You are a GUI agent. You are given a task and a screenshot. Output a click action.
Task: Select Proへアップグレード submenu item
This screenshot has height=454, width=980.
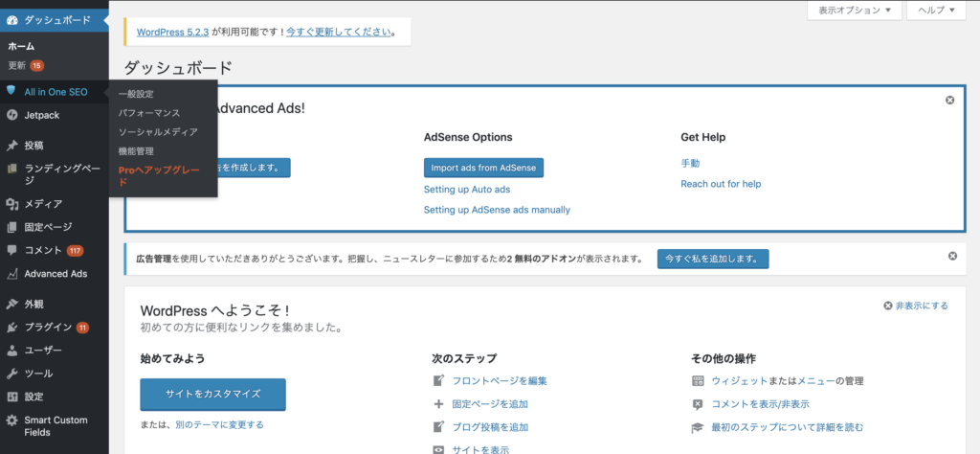click(x=159, y=176)
